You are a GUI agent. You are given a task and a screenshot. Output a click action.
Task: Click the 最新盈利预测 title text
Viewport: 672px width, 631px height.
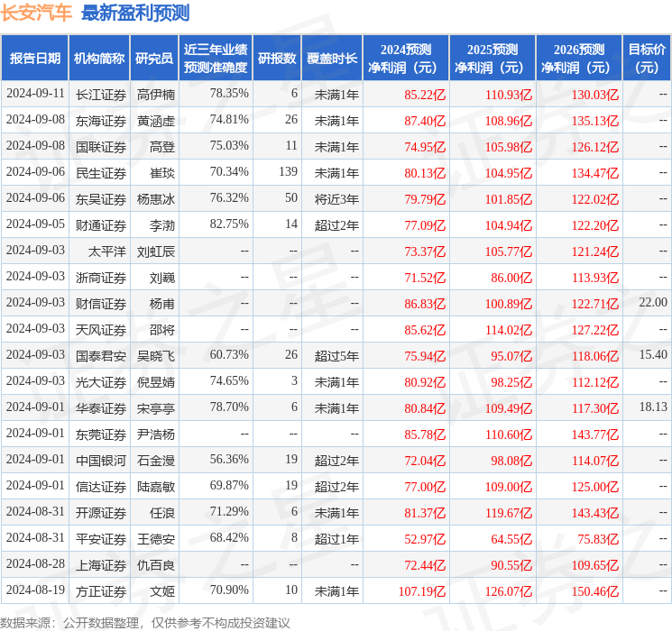135,13
